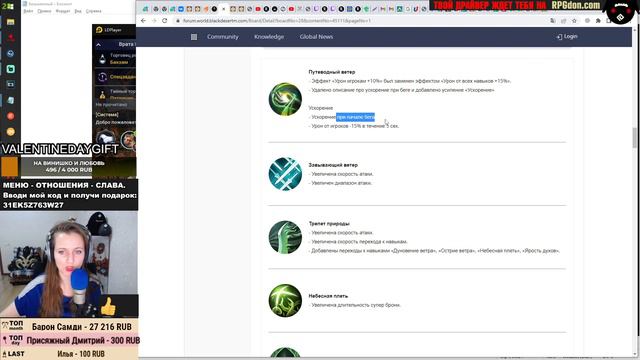The height and width of the screenshot is (360, 640).
Task: Click 'Увеличен диапазон атаки' line
Action: pos(340,183)
